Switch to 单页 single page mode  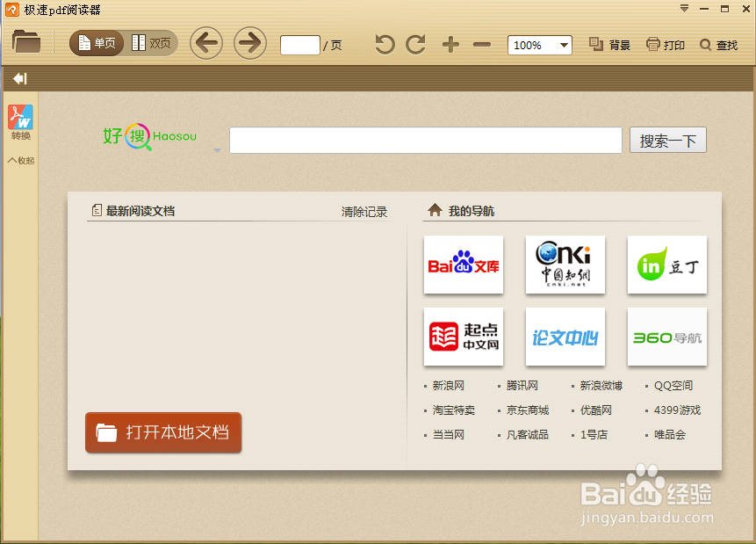(96, 41)
